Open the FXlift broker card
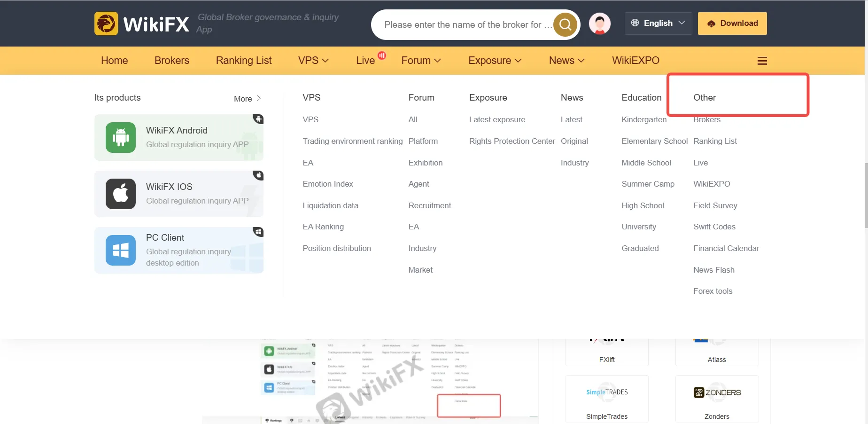 [x=607, y=353]
